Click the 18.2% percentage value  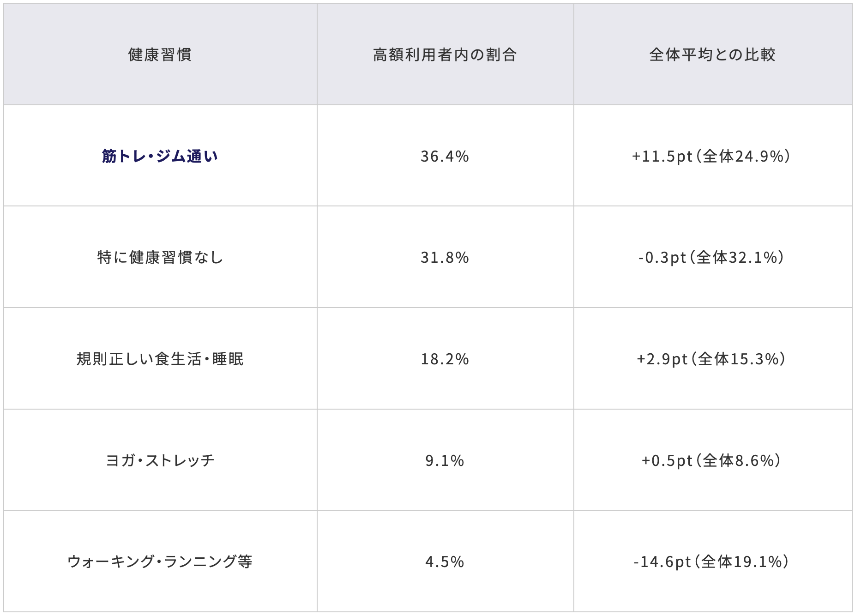tap(445, 359)
